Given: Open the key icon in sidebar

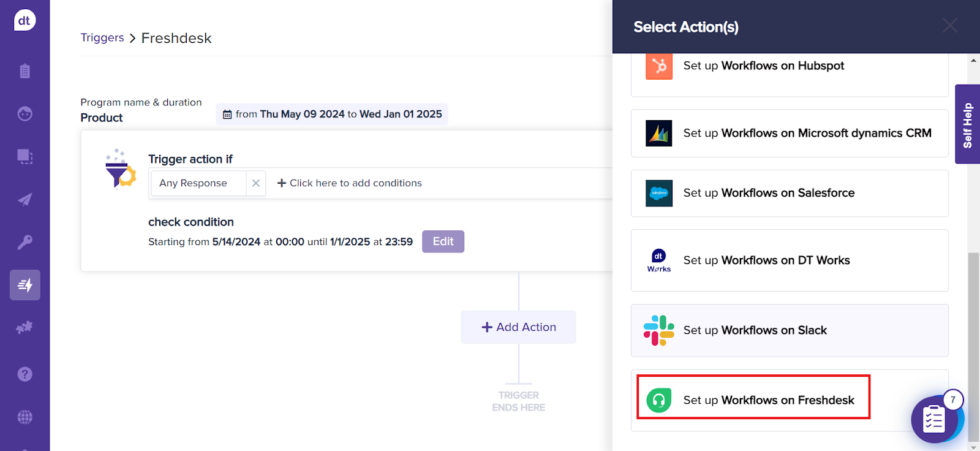Looking at the screenshot, I should (x=24, y=242).
